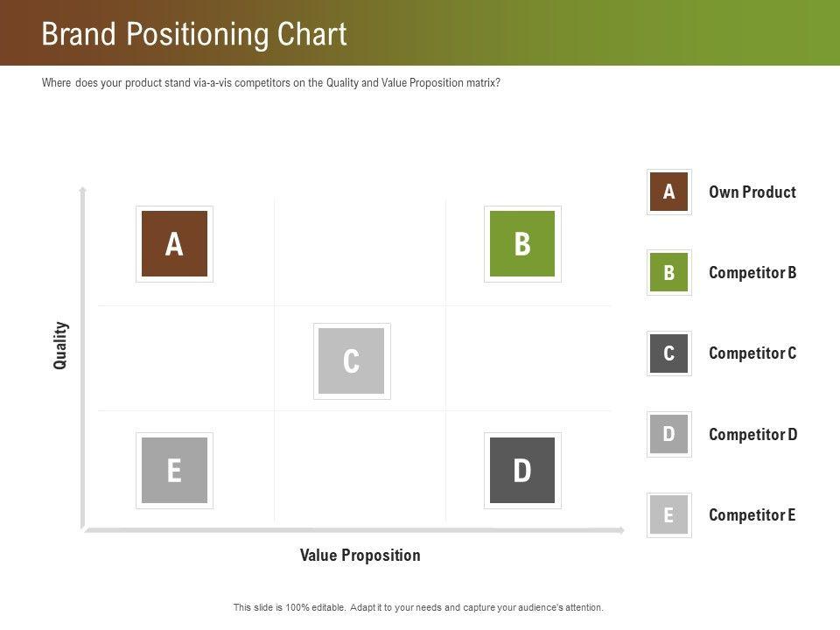Select the Competitor B legend label
This screenshot has width=840, height=630.
[x=752, y=273]
